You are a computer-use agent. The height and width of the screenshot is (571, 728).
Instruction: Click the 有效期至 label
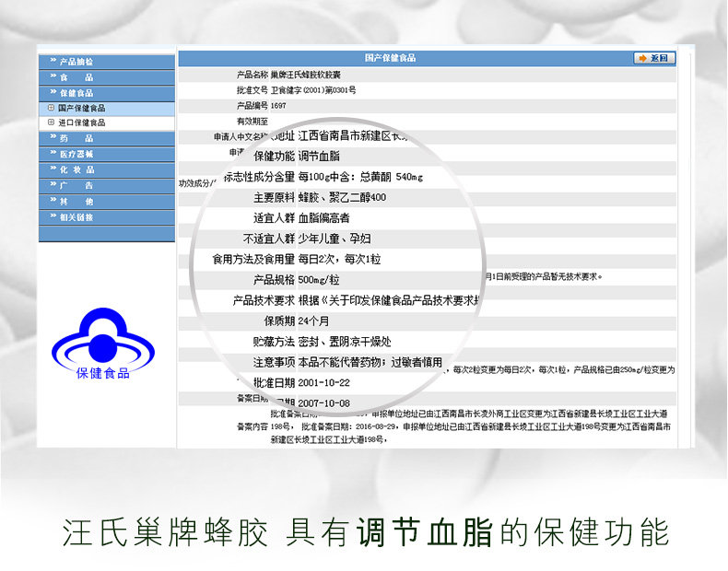(252, 122)
